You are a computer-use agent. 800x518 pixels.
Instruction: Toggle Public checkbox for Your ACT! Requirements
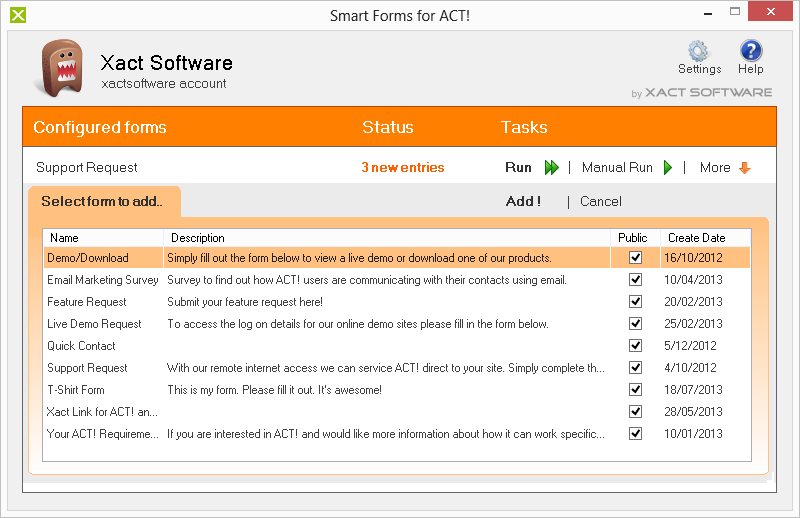click(x=635, y=433)
